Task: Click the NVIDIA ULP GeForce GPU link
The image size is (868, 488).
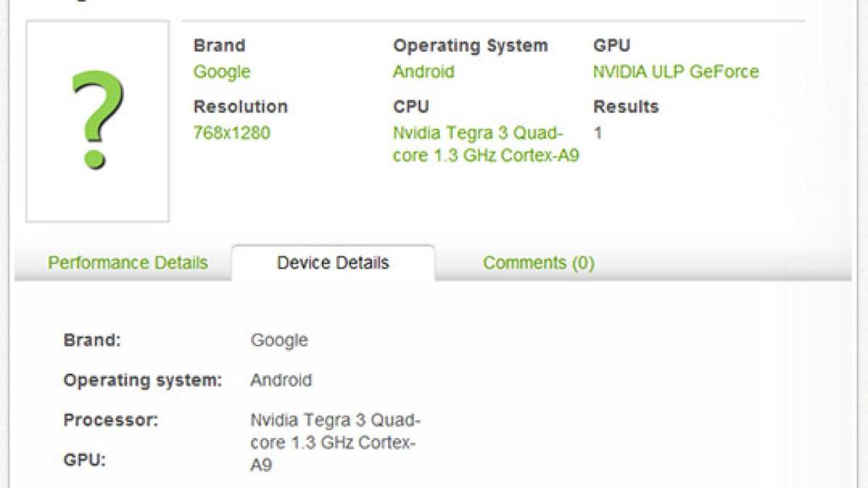Action: (676, 72)
